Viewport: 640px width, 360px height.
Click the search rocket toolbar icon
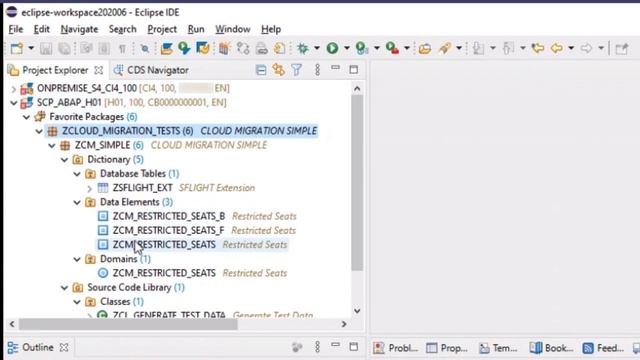[444, 48]
